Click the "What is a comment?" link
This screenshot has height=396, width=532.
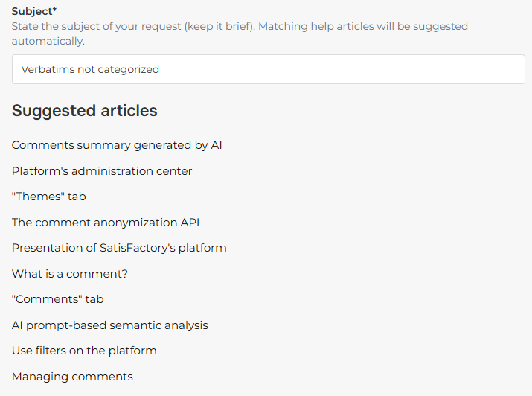[70, 274]
